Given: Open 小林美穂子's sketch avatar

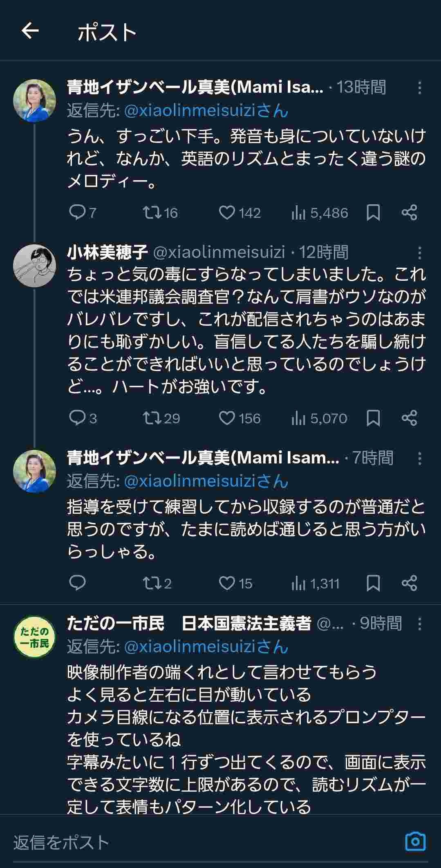Looking at the screenshot, I should pyautogui.click(x=34, y=266).
